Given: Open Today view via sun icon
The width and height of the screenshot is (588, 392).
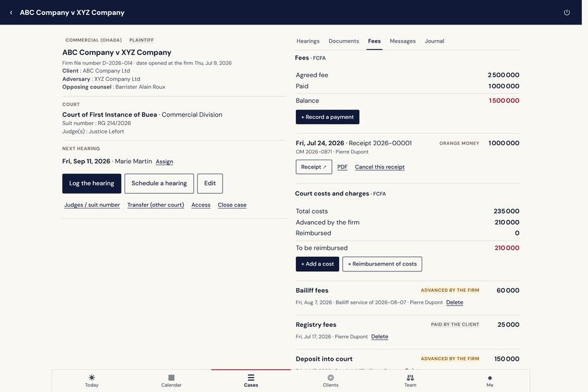Looking at the screenshot, I should click(x=91, y=380).
